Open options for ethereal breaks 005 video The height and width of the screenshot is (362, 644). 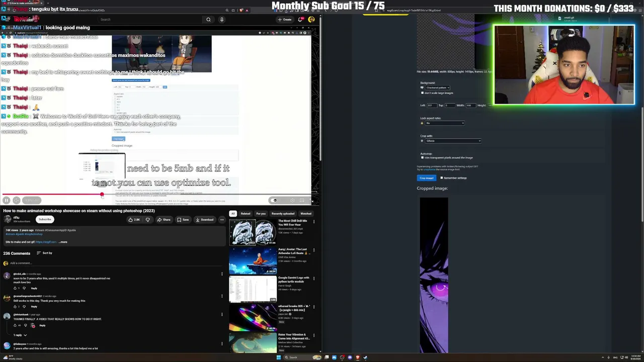(x=314, y=307)
